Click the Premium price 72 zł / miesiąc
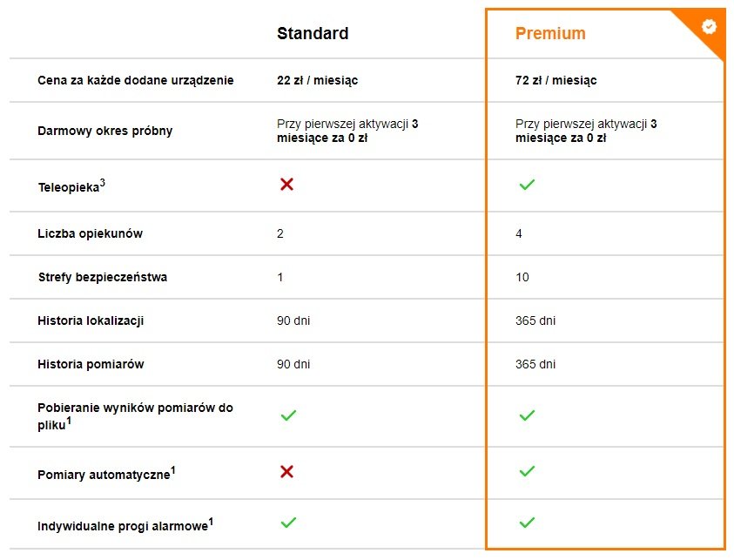This screenshot has height=560, width=734. (x=556, y=80)
